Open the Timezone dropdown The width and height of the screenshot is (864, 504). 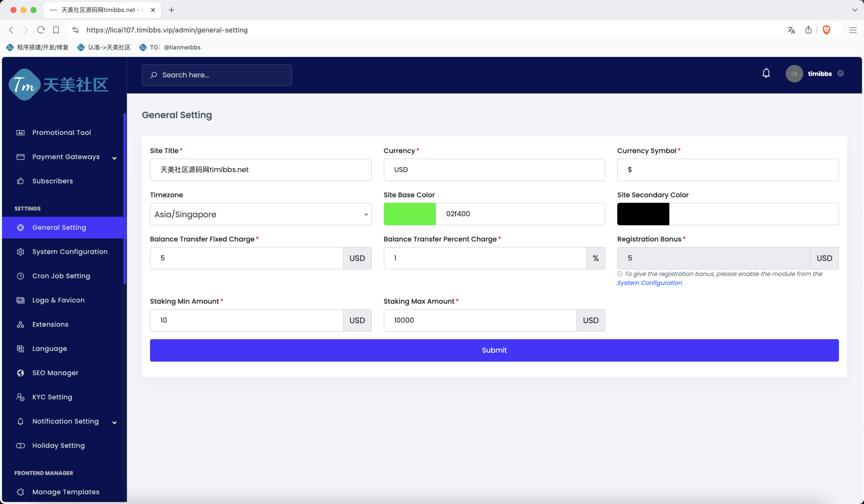(x=260, y=214)
